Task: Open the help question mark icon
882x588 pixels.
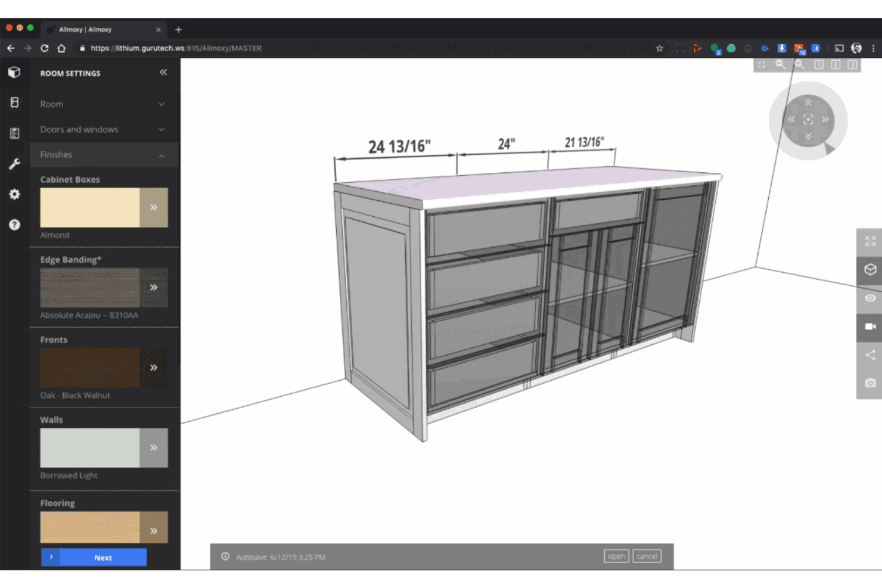Action: click(x=14, y=225)
